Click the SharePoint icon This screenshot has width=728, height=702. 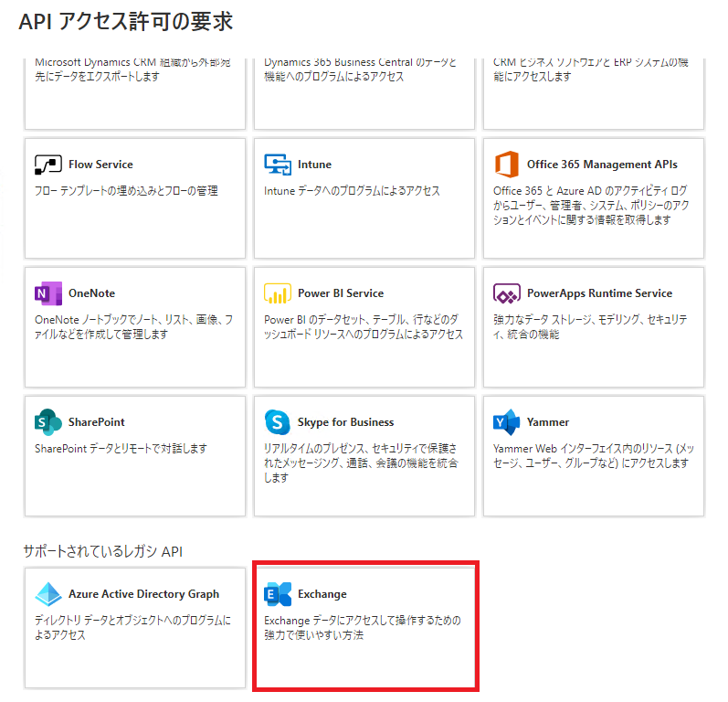coord(48,422)
